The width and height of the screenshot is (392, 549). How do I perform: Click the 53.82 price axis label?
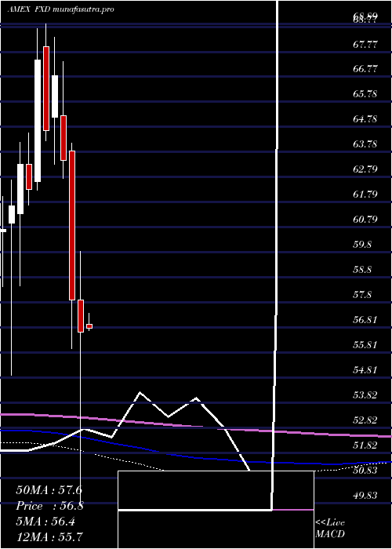(365, 395)
